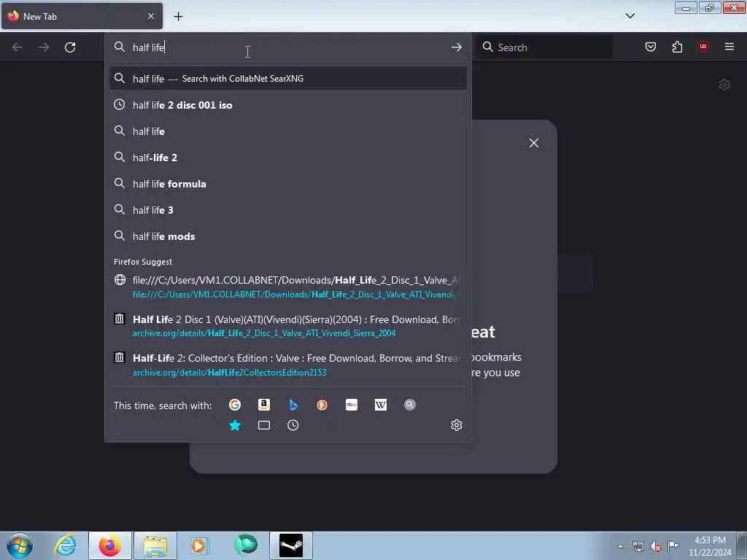This screenshot has width=747, height=560.
Task: Open the local file Half_Life_2_Disc_1 result
Action: pyautogui.click(x=288, y=287)
